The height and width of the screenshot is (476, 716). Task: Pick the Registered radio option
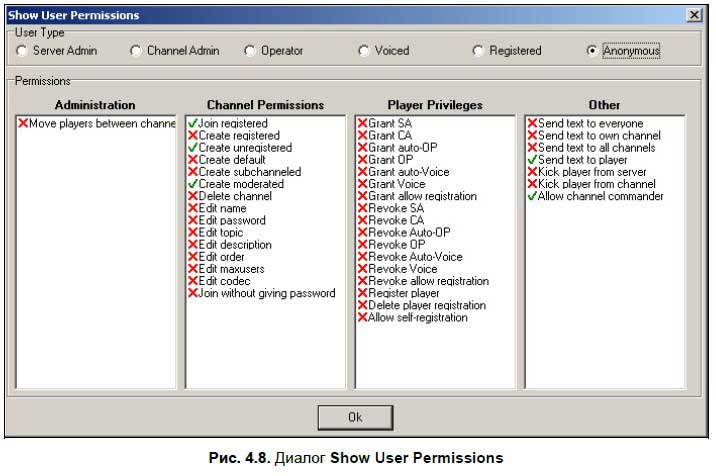478,51
